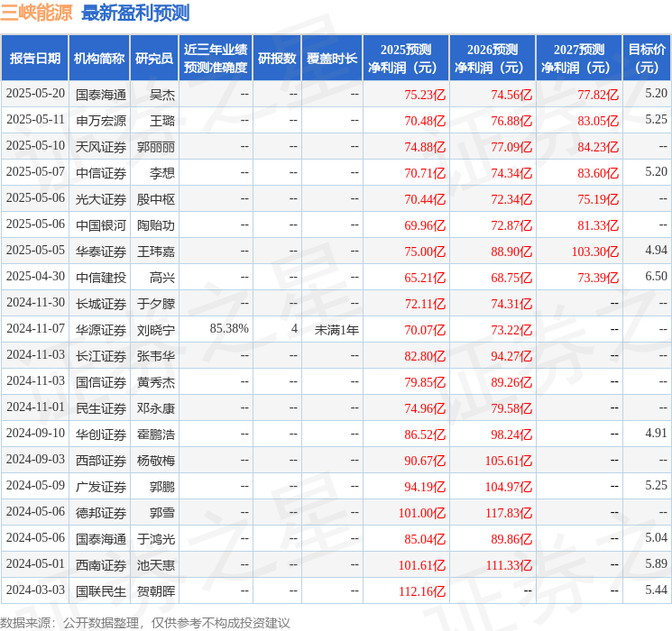
Task: Click accuracy value 85.38%
Action: 229,328
